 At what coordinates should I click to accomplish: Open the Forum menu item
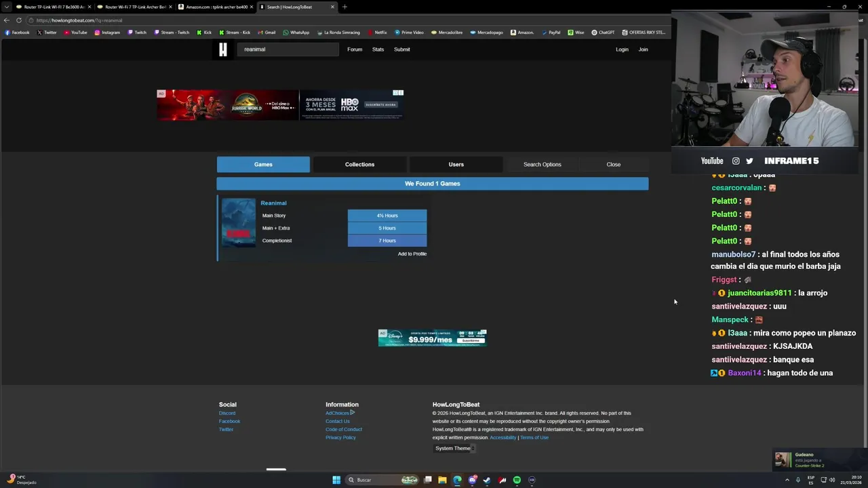tap(355, 49)
